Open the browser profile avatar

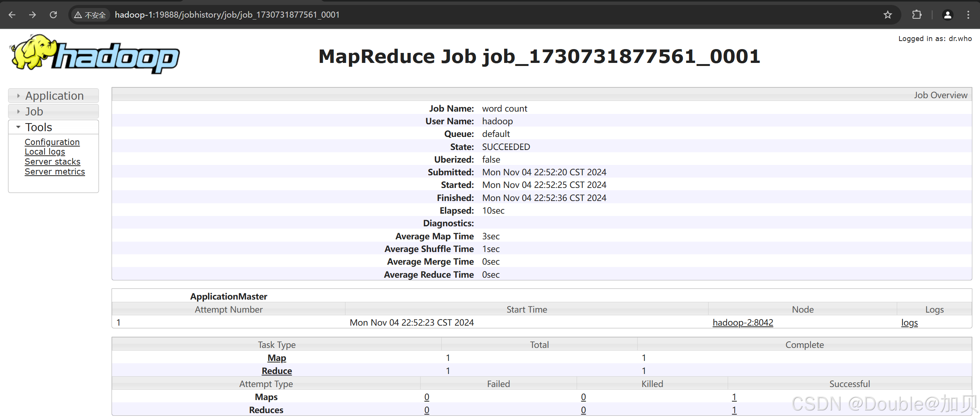pos(947,15)
